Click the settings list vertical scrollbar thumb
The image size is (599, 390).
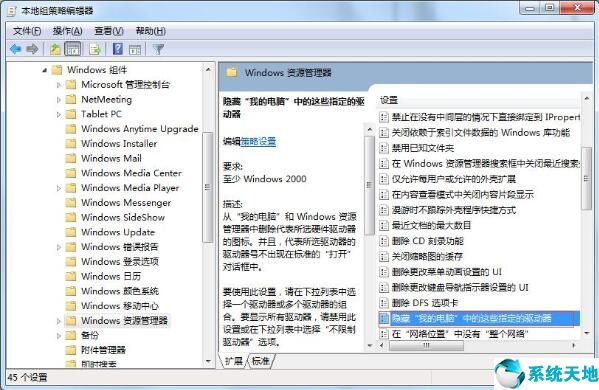point(586,178)
